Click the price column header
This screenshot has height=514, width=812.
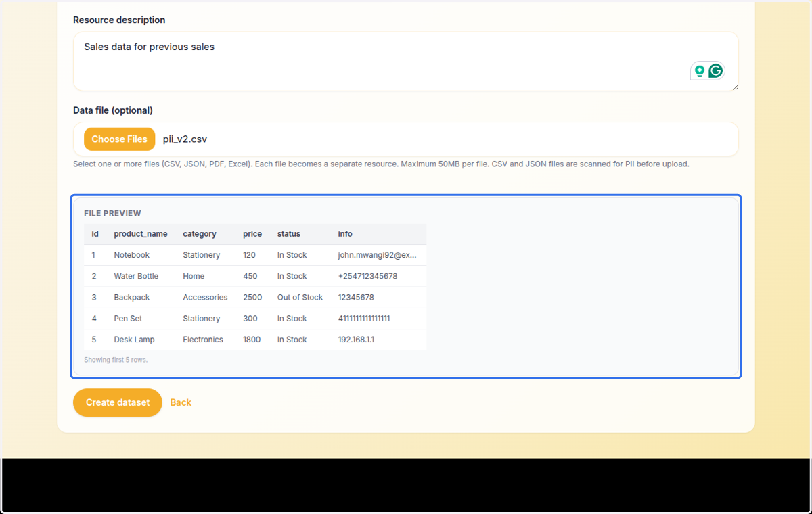(252, 234)
